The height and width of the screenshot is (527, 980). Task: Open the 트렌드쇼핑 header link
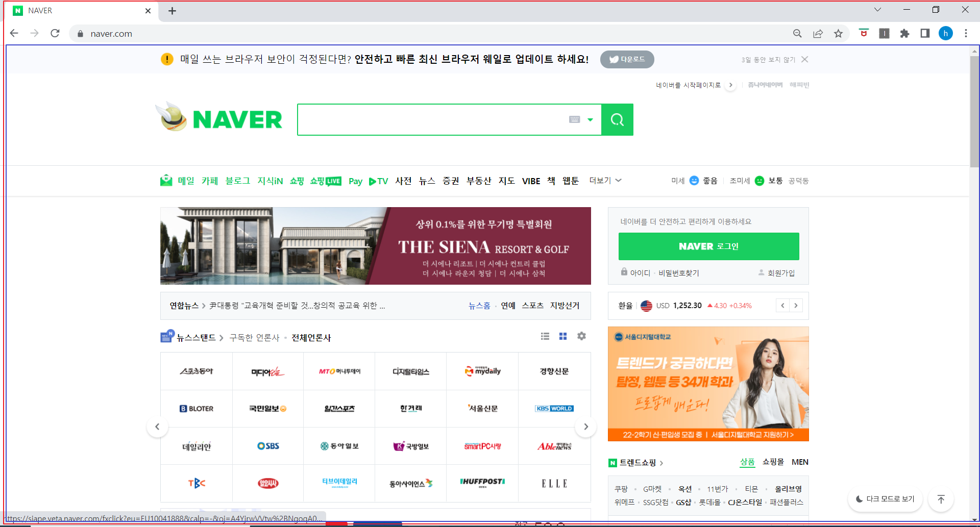click(638, 463)
